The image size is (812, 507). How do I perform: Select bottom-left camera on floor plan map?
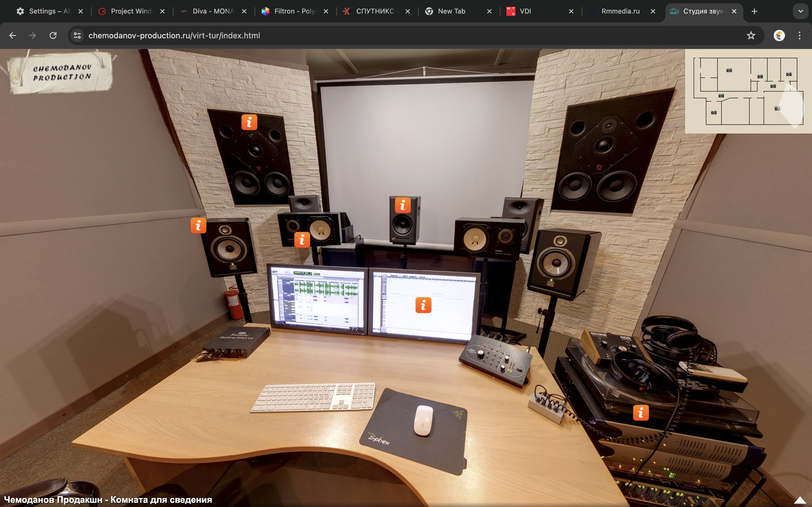click(714, 113)
